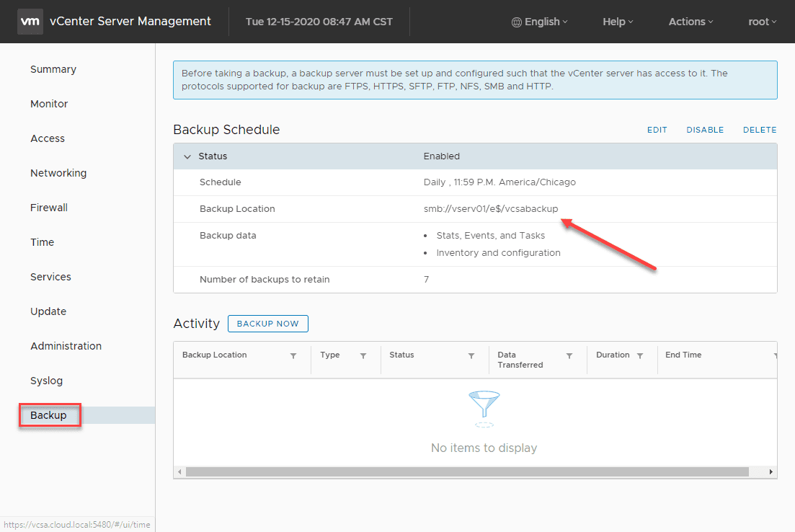Click the vm logo in the header
The width and height of the screenshot is (795, 532).
(x=30, y=21)
